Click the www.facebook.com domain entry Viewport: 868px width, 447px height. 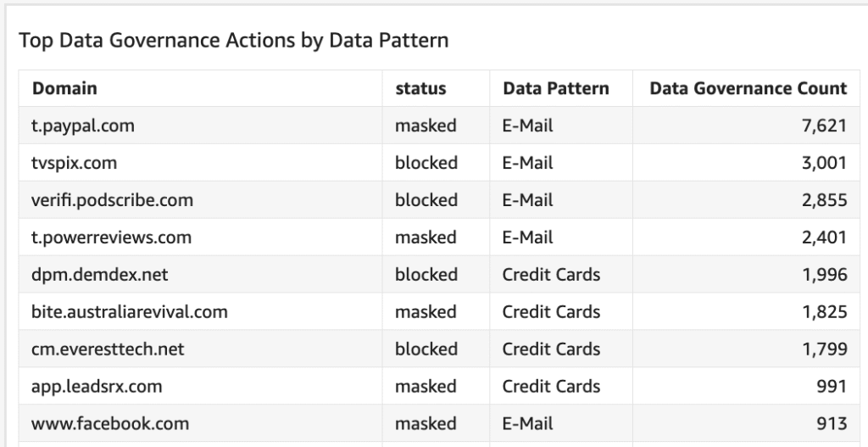pyautogui.click(x=110, y=423)
